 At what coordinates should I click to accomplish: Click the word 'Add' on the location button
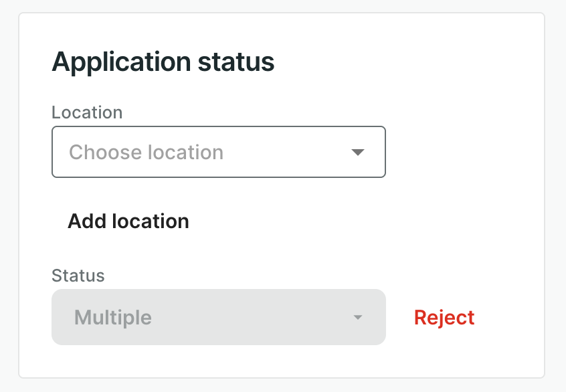[x=87, y=221]
